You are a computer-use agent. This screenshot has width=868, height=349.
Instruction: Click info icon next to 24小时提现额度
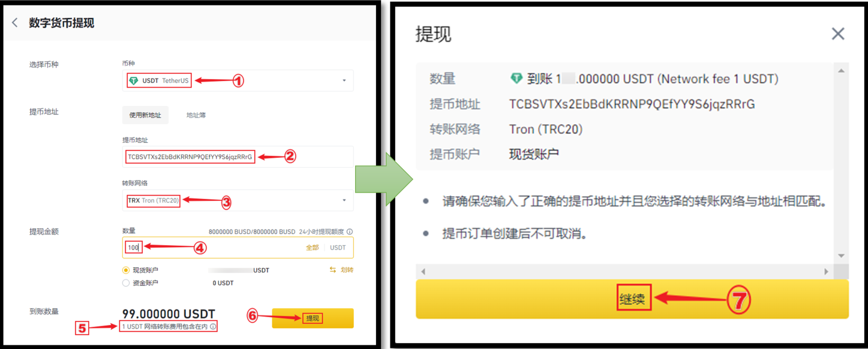[x=350, y=231]
